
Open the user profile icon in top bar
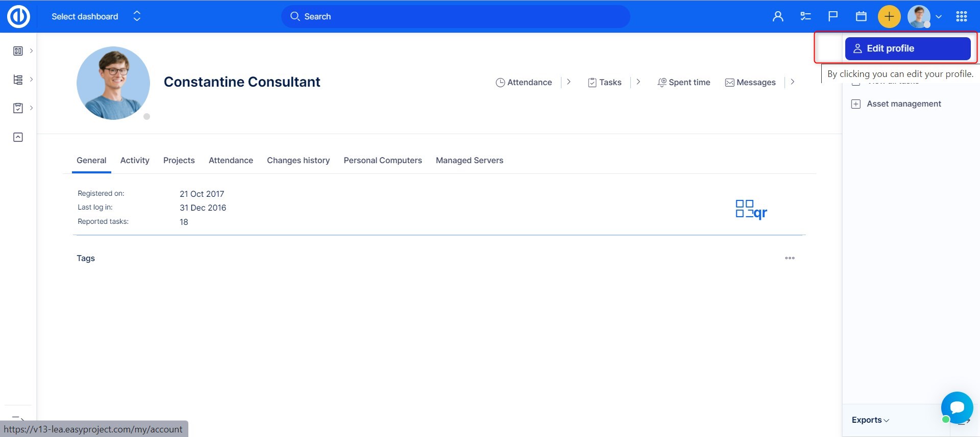777,16
